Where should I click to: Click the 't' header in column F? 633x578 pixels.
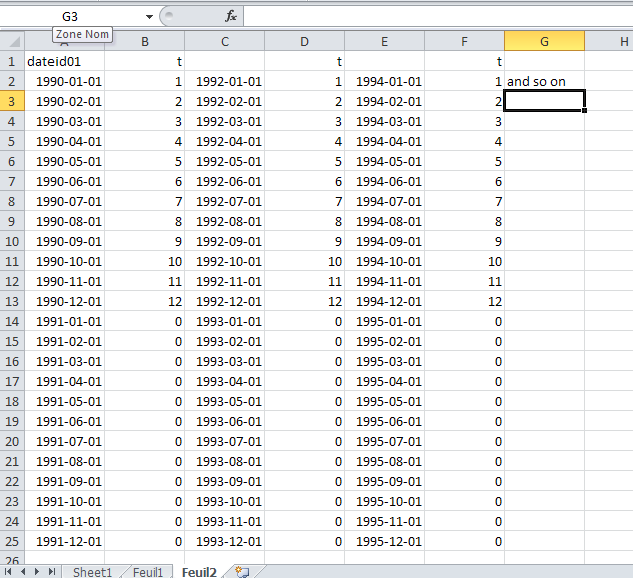tap(464, 61)
